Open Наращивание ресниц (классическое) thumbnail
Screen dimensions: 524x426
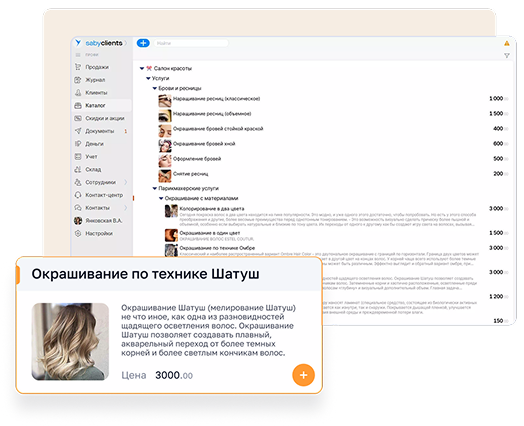(x=165, y=101)
